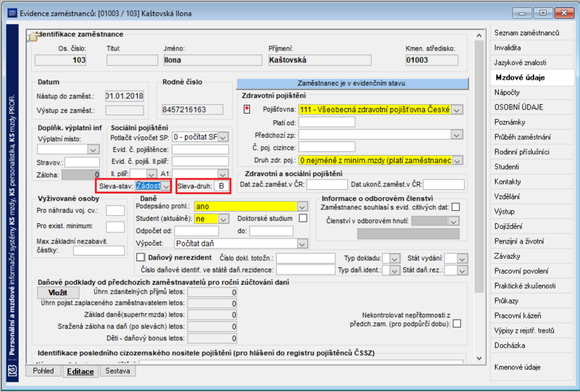Click Pro náhradu voj. cv. field
The height and width of the screenshot is (392, 580).
[x=115, y=211]
